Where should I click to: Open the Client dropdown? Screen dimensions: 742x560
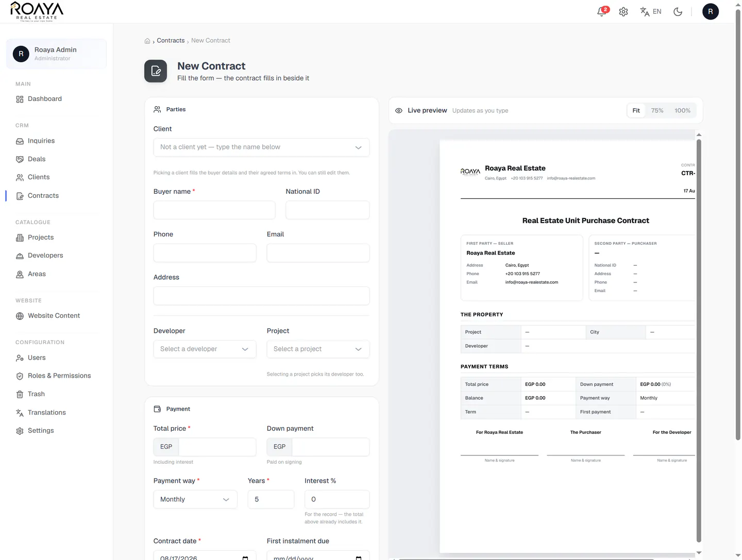(261, 147)
